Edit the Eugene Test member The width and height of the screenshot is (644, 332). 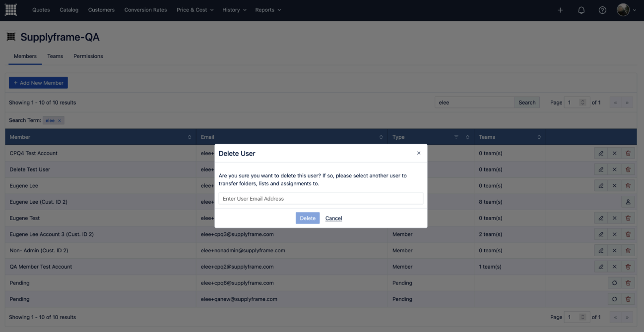point(601,218)
